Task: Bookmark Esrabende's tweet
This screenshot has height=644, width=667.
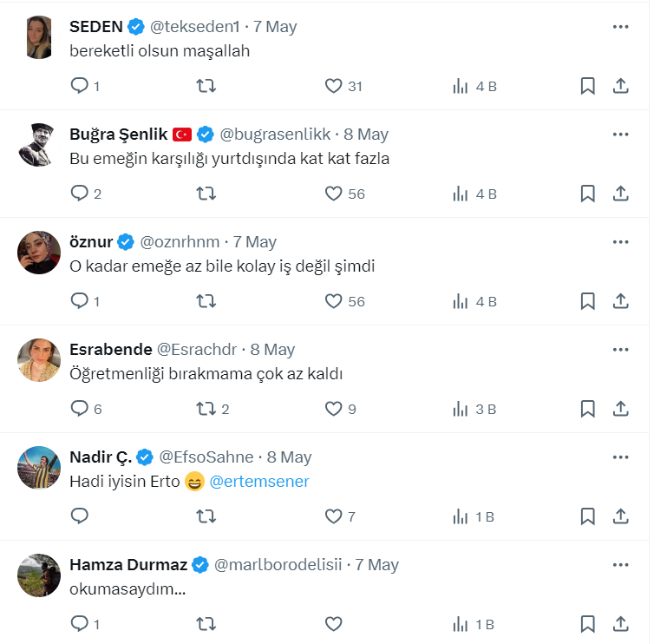Action: tap(587, 409)
